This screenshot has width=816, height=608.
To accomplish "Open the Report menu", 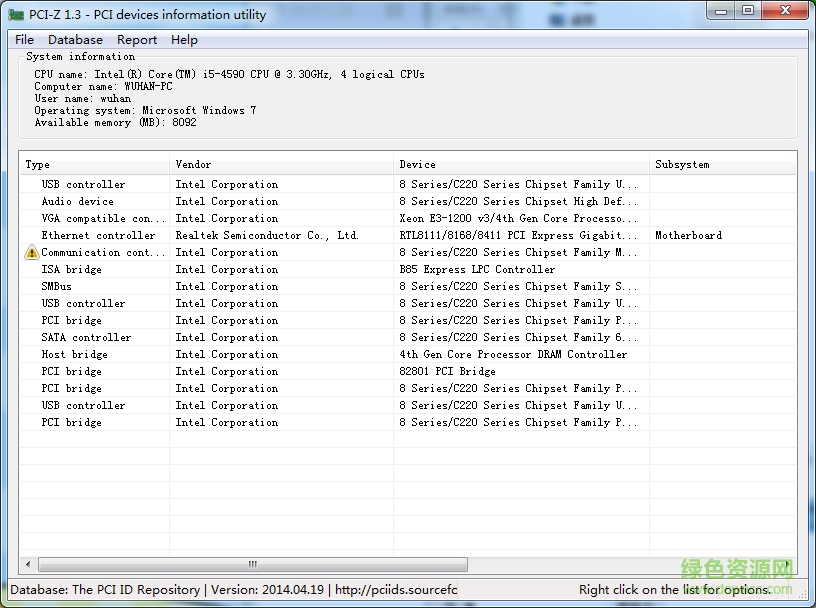I will point(136,40).
